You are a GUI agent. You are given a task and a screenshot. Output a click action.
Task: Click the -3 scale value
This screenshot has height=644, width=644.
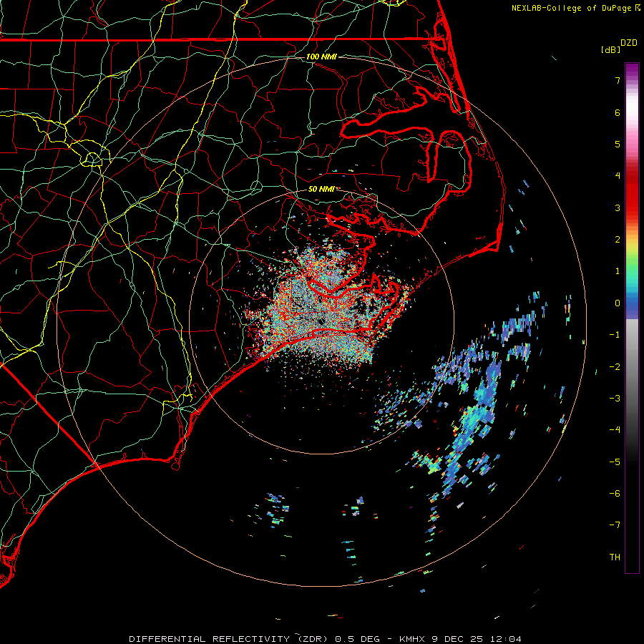(615, 399)
